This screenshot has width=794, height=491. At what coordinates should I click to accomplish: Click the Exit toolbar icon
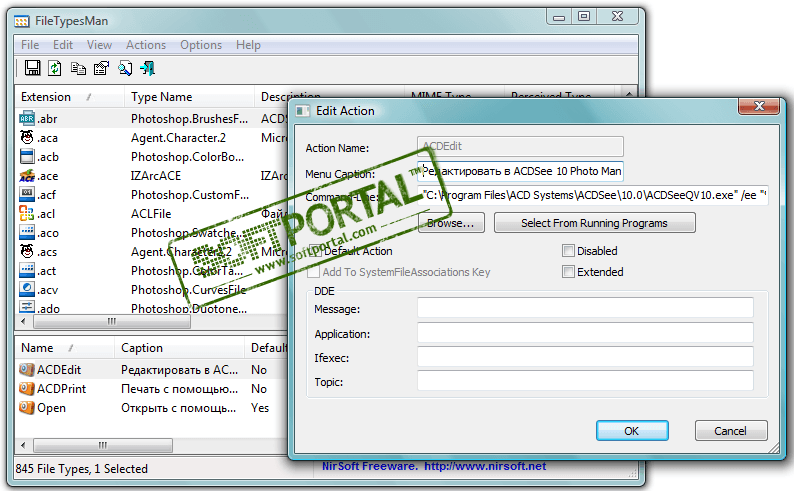pyautogui.click(x=147, y=68)
